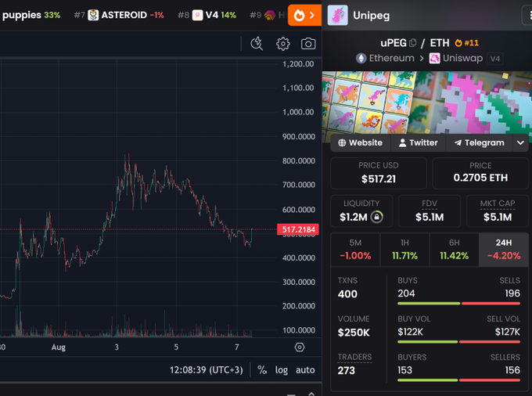
Task: Click the buys/sells ratio bar
Action: 458,304
